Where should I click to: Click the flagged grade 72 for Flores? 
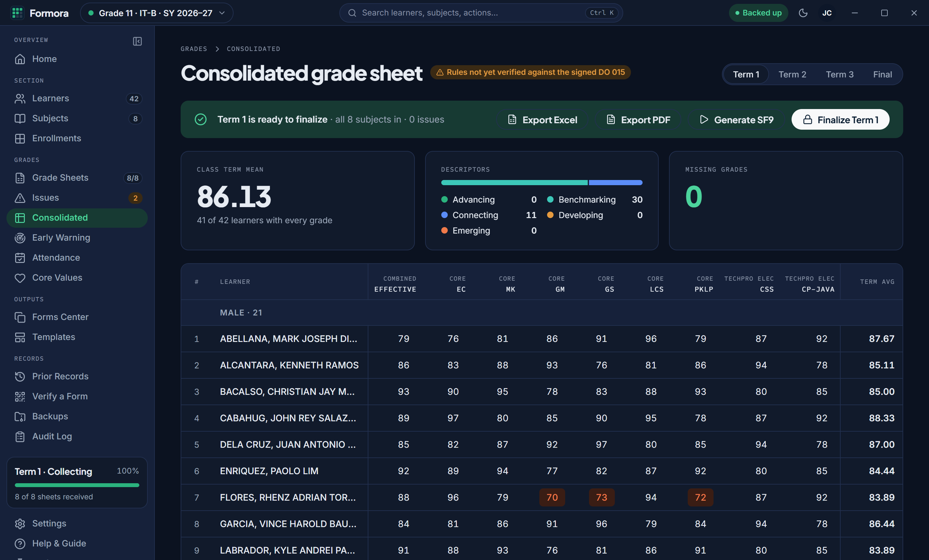click(701, 497)
